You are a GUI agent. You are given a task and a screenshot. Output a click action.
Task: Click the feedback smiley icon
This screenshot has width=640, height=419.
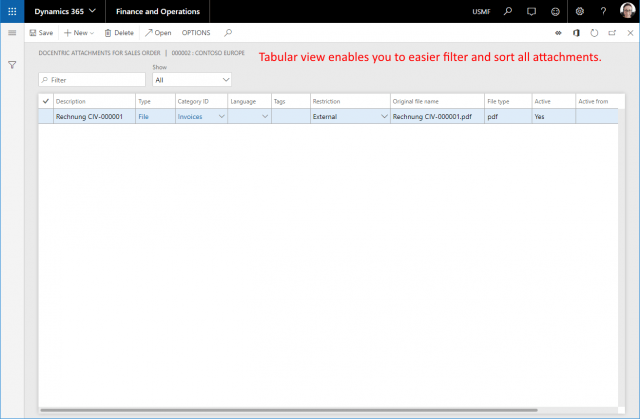pyautogui.click(x=555, y=11)
